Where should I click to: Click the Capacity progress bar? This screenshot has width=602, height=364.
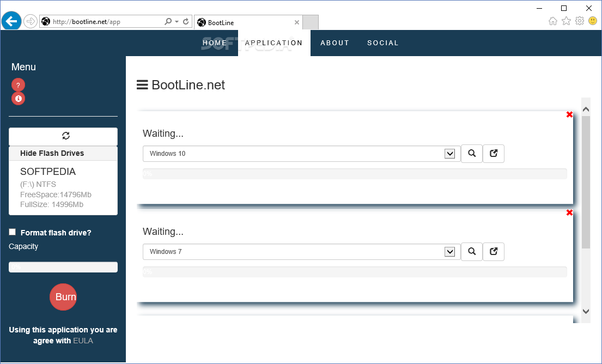63,267
